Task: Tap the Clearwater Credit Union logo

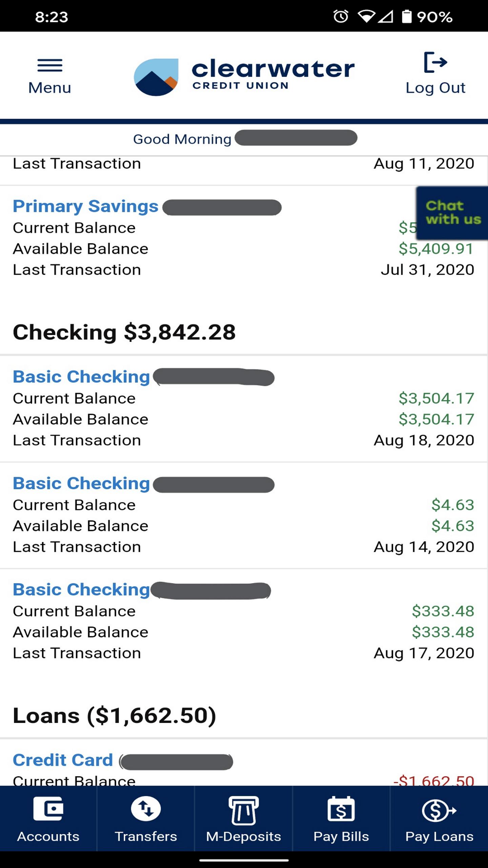Action: pos(244,77)
